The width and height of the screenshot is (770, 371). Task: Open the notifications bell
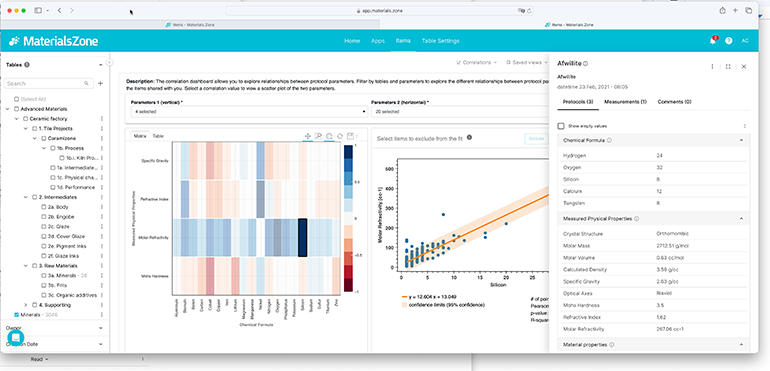coord(713,41)
